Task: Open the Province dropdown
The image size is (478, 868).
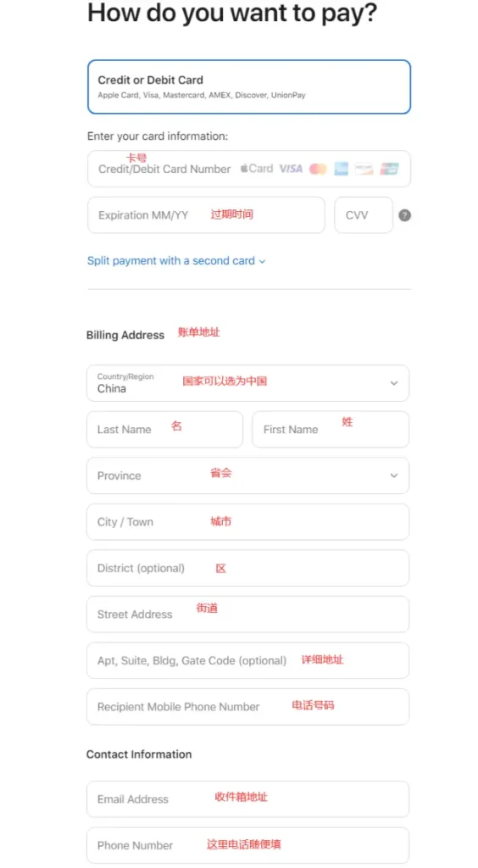Action: point(247,476)
